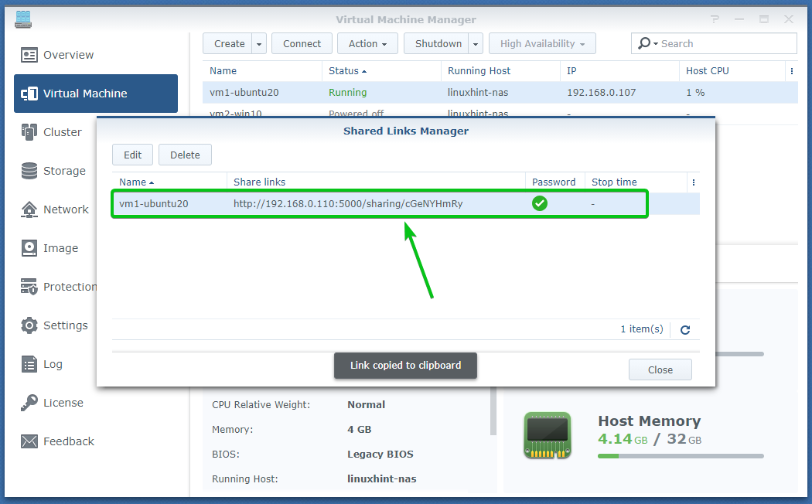Viewport: 812px width, 504px height.
Task: Open shared links column options menu
Action: [693, 182]
